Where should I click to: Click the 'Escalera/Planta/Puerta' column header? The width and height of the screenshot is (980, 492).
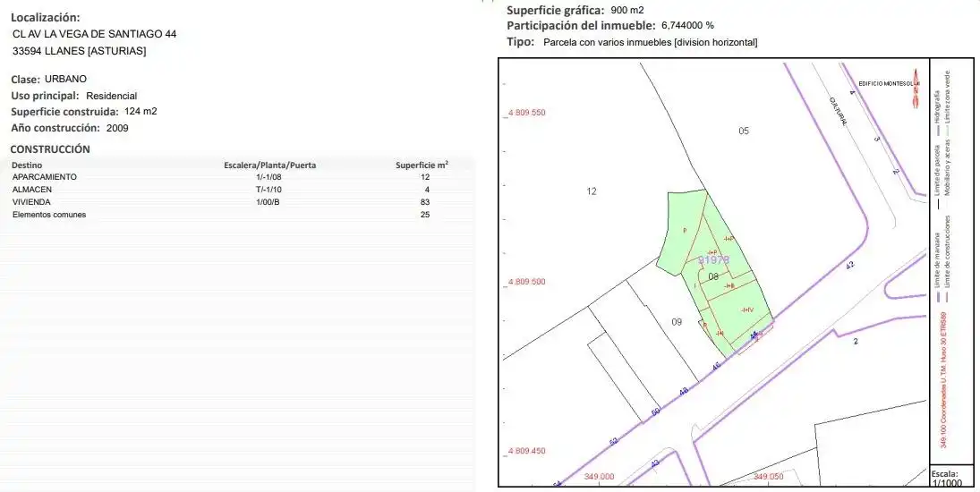[x=270, y=165]
